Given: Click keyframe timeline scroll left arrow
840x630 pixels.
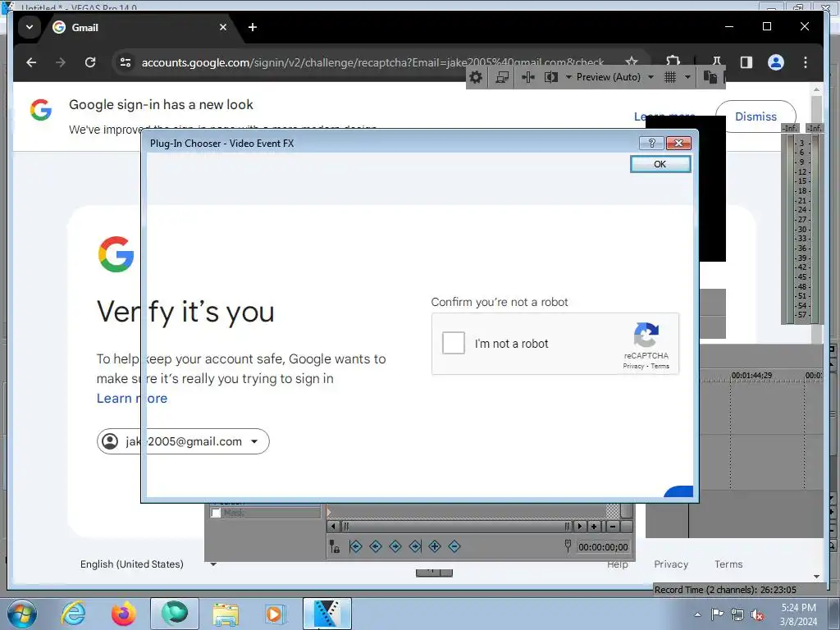Looking at the screenshot, I should [333, 527].
